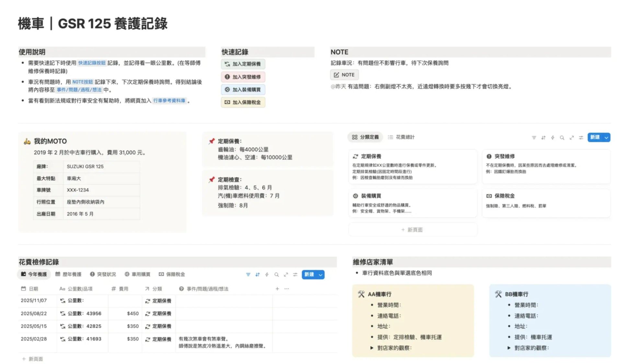Click the filter icon in the expense table toolbar
622x364 pixels.
click(x=248, y=275)
